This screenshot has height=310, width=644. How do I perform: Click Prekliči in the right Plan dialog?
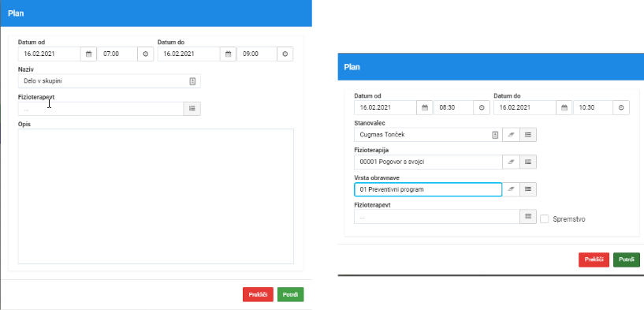594,260
